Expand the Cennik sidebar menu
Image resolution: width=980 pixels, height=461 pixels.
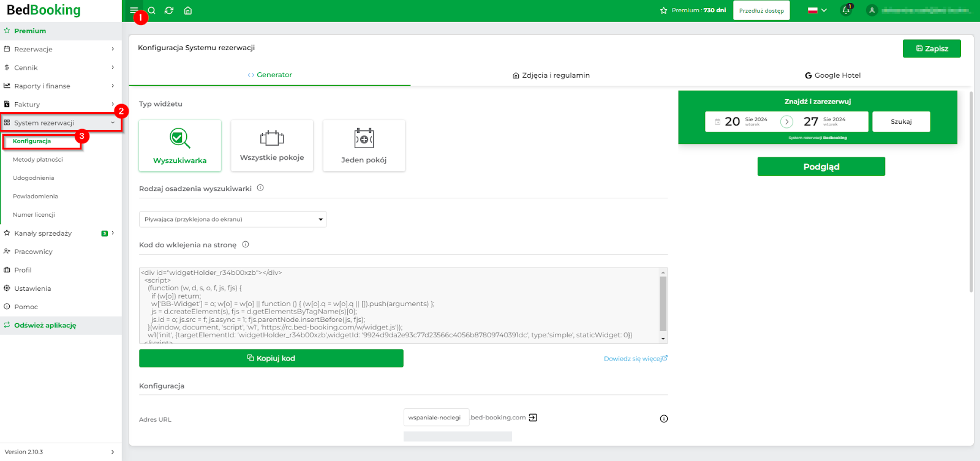click(61, 67)
